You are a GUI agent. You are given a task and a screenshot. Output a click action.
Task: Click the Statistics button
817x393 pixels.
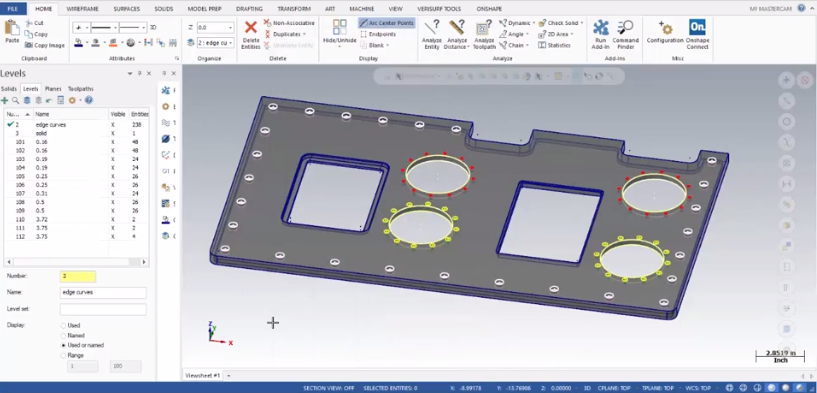554,45
